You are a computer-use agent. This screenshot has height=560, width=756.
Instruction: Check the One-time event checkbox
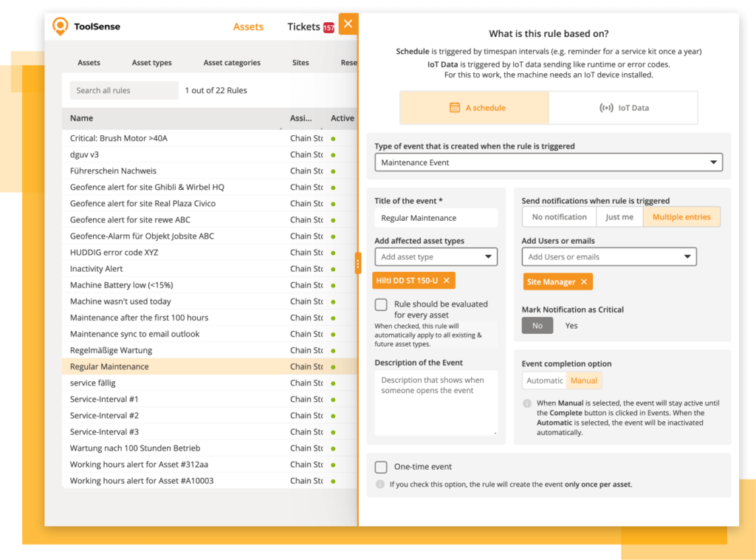click(x=381, y=467)
